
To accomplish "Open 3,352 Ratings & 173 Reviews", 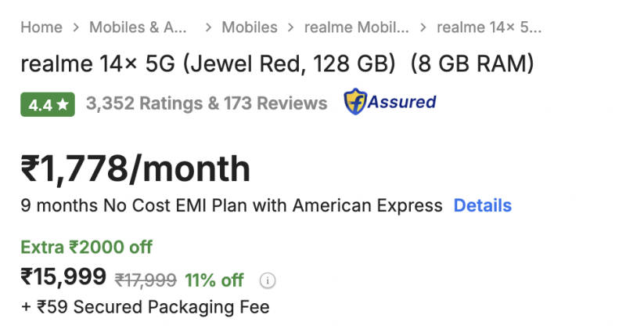I will [207, 103].
